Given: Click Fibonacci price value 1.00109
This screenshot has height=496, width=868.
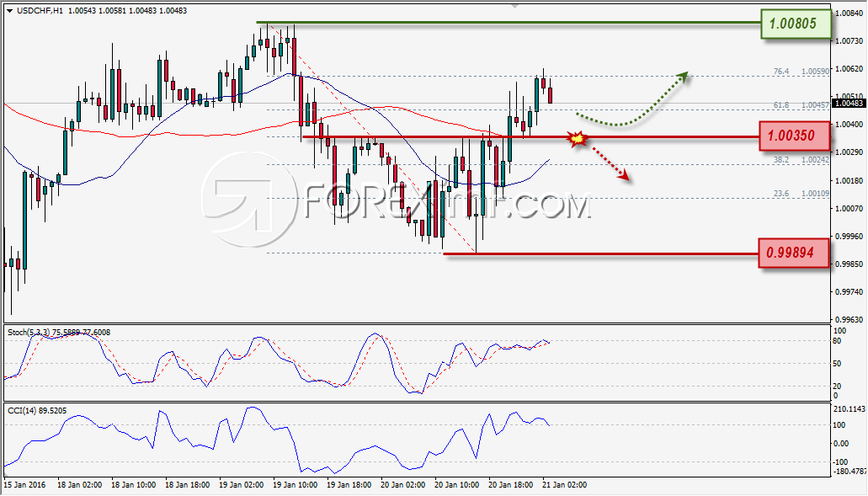Looking at the screenshot, I should 816,194.
